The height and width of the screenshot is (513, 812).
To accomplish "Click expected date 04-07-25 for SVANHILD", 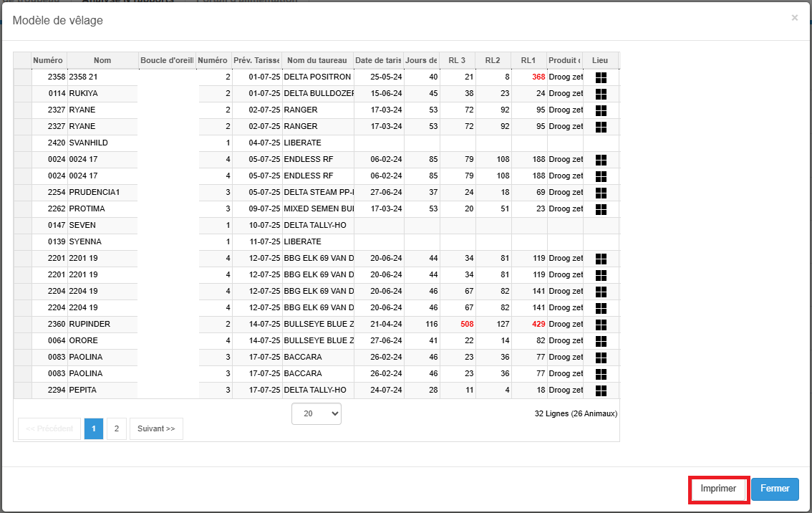I will pos(264,143).
